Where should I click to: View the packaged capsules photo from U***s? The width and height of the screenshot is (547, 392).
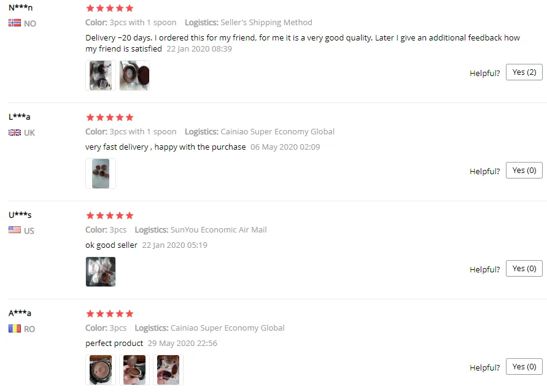click(x=101, y=272)
